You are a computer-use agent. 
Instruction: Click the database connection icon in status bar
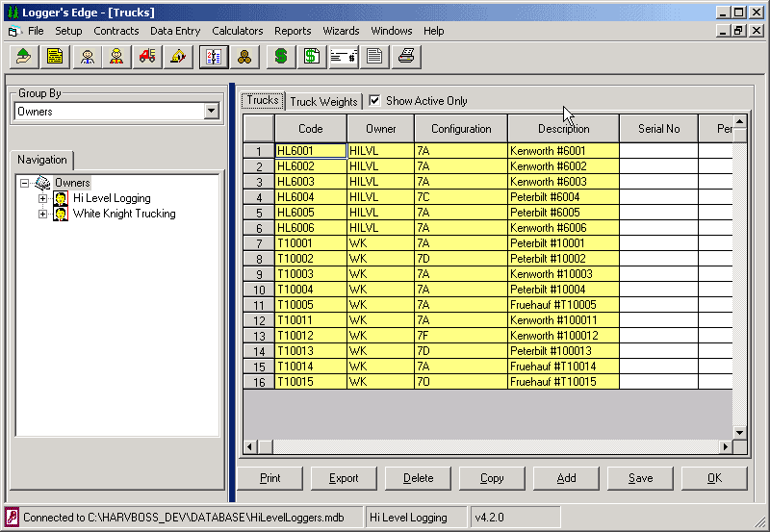coord(12,518)
